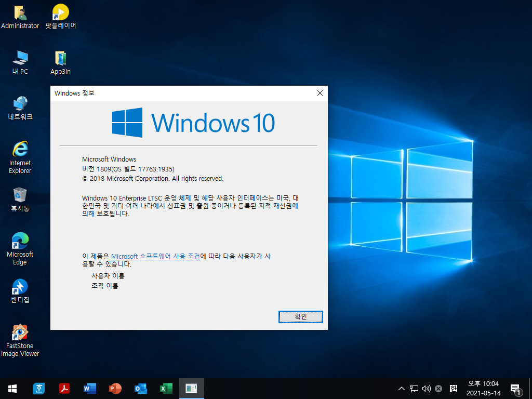Image resolution: width=532 pixels, height=399 pixels.
Task: Launch Word from the taskbar
Action: pyautogui.click(x=89, y=389)
